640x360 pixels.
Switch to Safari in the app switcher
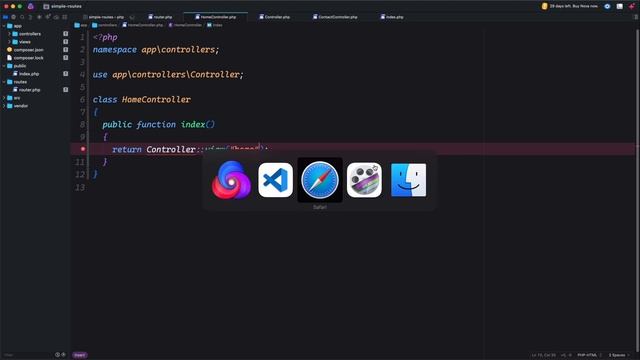click(x=320, y=180)
